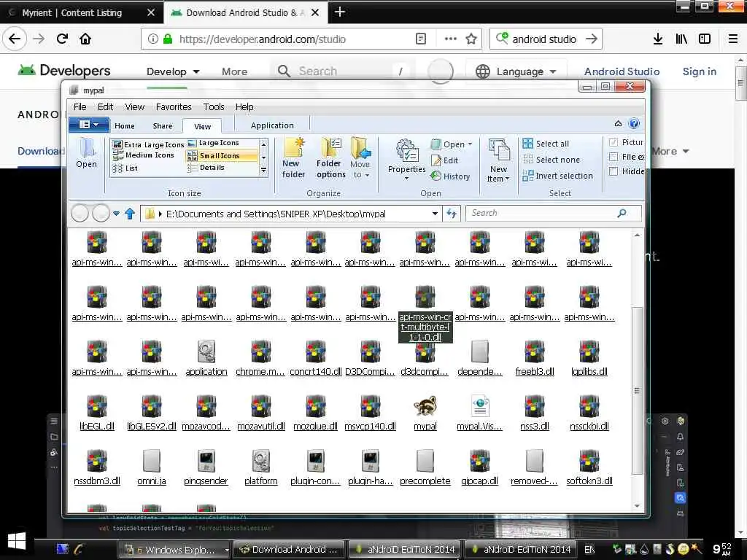Open the Develop dropdown on Android site
This screenshot has height=560, width=747.
coord(172,71)
